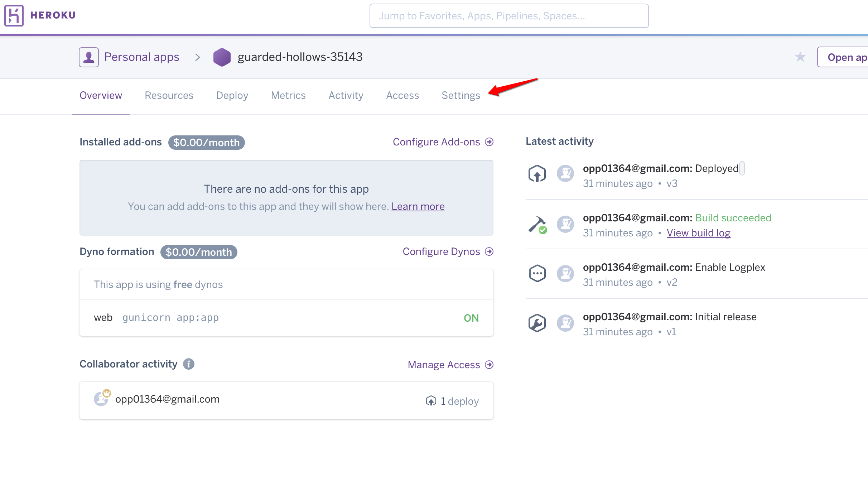
Task: Click Manage Access link
Action: coord(450,365)
